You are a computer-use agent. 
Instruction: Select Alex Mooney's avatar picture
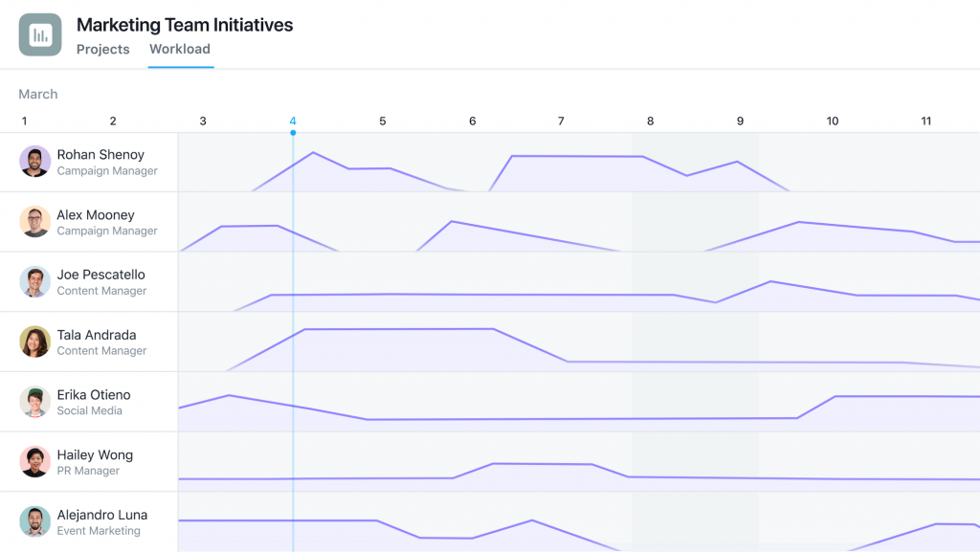pyautogui.click(x=34, y=222)
